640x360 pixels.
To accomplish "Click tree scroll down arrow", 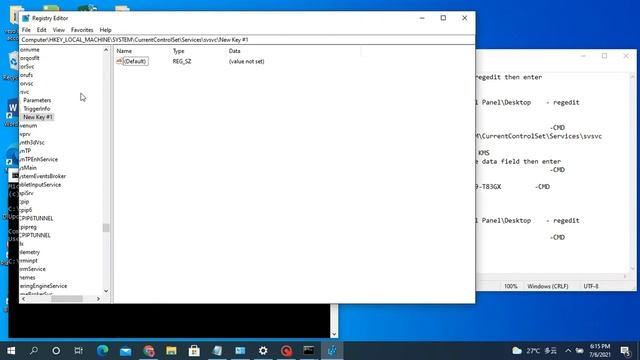I will coord(106,291).
